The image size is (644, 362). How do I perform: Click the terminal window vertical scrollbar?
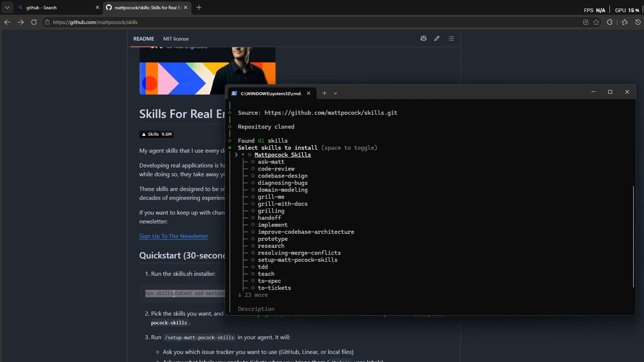click(x=633, y=236)
